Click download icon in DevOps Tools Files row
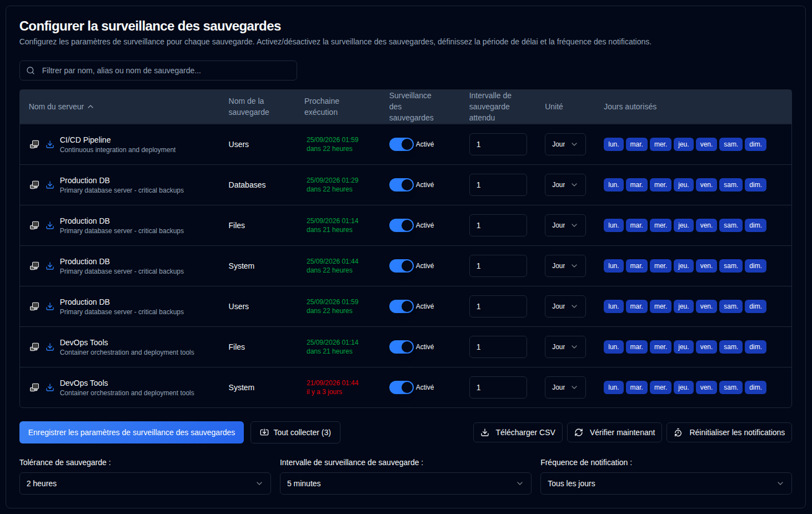Image resolution: width=812 pixels, height=514 pixels. pyautogui.click(x=50, y=347)
